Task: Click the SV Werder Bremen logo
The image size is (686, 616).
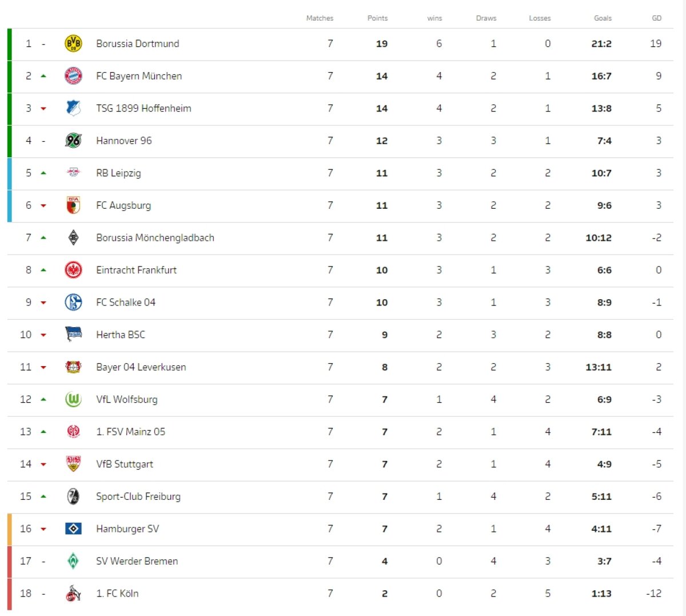Action: point(73,561)
